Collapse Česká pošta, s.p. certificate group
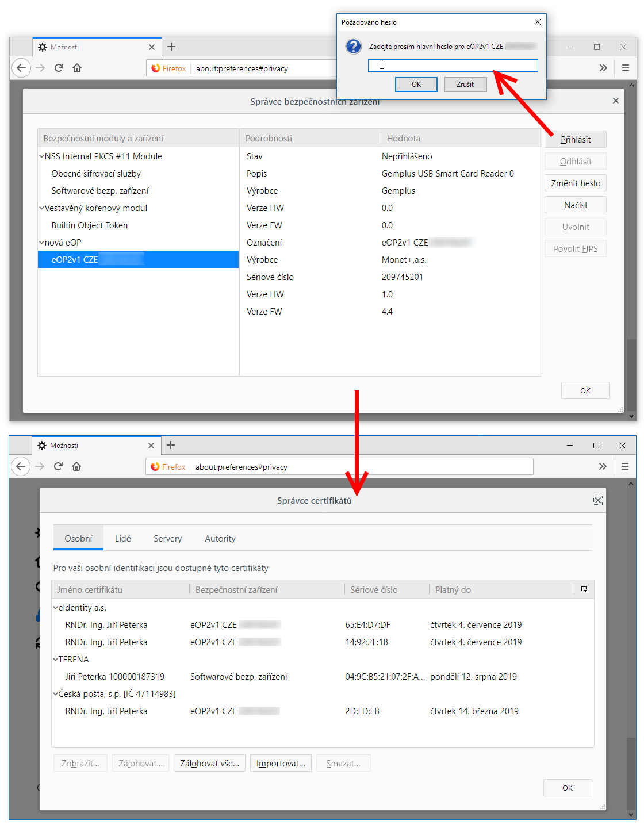The height and width of the screenshot is (828, 644). 55,693
